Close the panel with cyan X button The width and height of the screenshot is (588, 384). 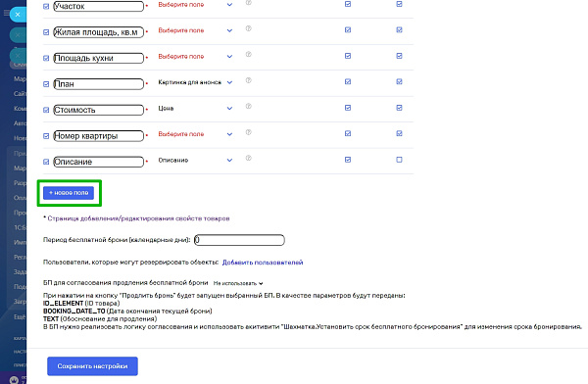(18, 15)
